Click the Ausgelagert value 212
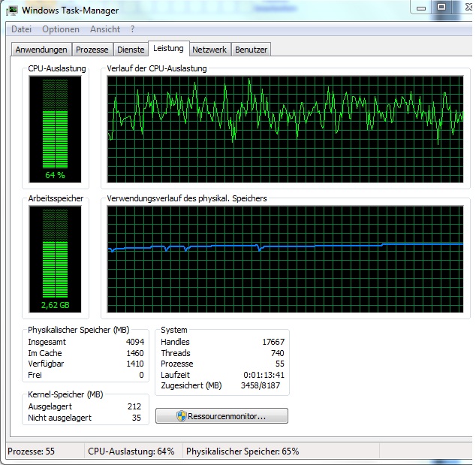The width and height of the screenshot is (476, 465). click(134, 406)
